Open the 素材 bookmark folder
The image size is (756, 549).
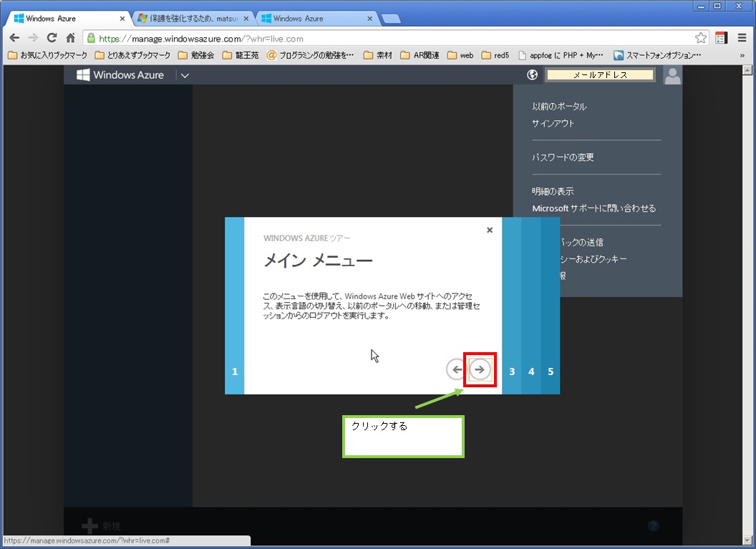378,55
